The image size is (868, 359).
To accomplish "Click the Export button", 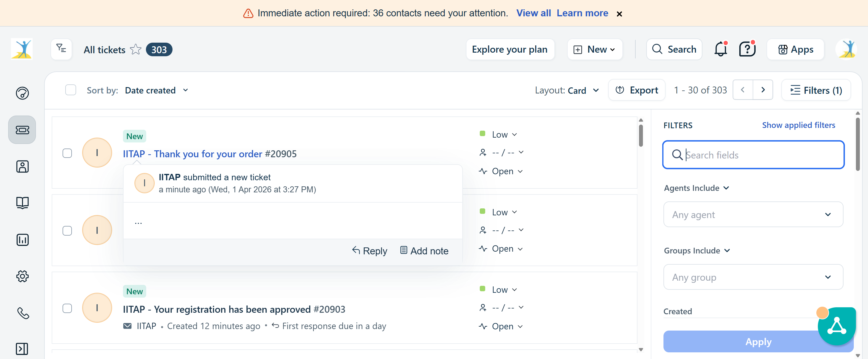I will pyautogui.click(x=637, y=90).
